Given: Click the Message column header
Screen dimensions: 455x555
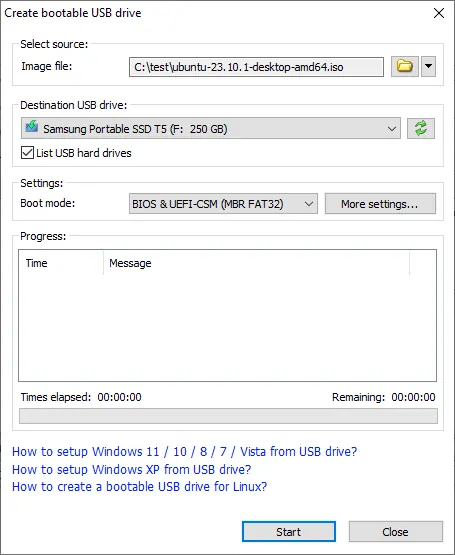Looking at the screenshot, I should pyautogui.click(x=256, y=263).
